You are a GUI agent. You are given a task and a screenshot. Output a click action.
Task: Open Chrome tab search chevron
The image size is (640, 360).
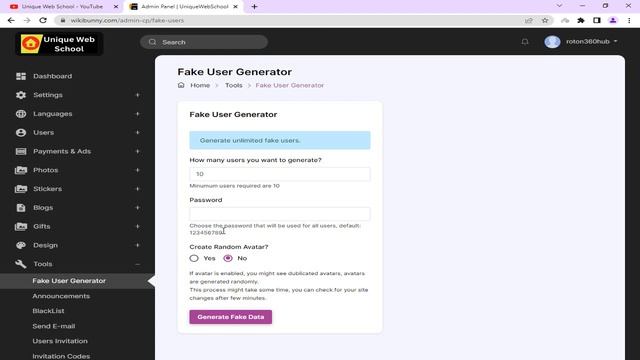click(x=559, y=6)
